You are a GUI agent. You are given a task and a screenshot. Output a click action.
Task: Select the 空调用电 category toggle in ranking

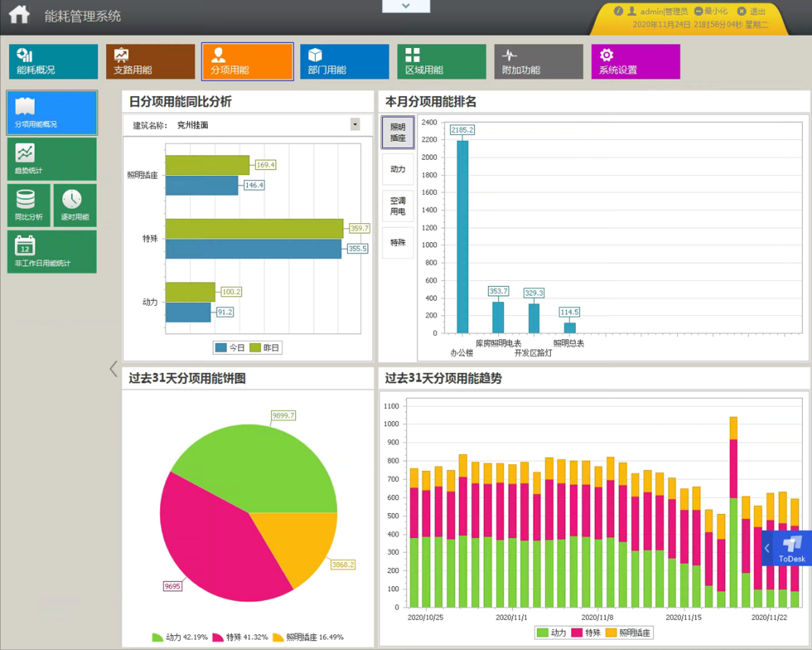398,206
